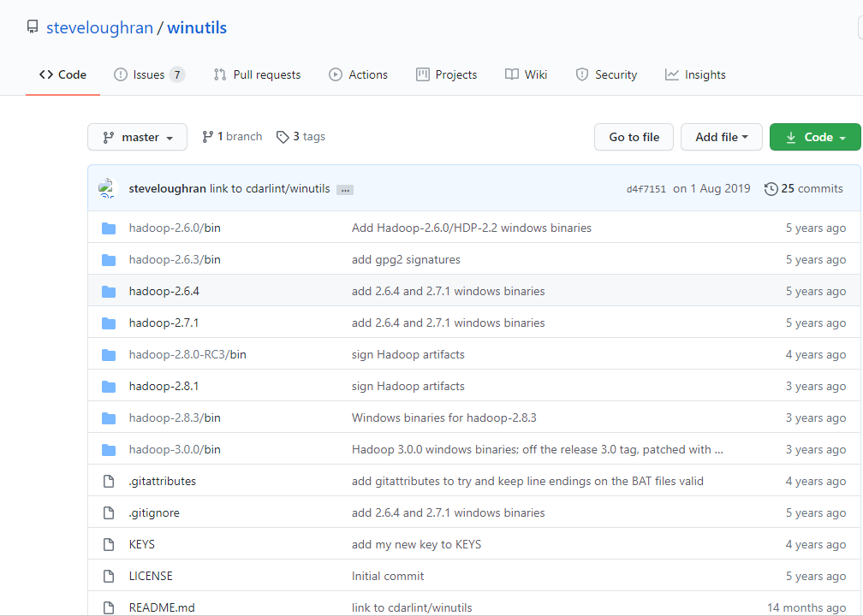
Task: Open commit 'add gitattributes to try and keep line endings'
Action: pyautogui.click(x=527, y=481)
